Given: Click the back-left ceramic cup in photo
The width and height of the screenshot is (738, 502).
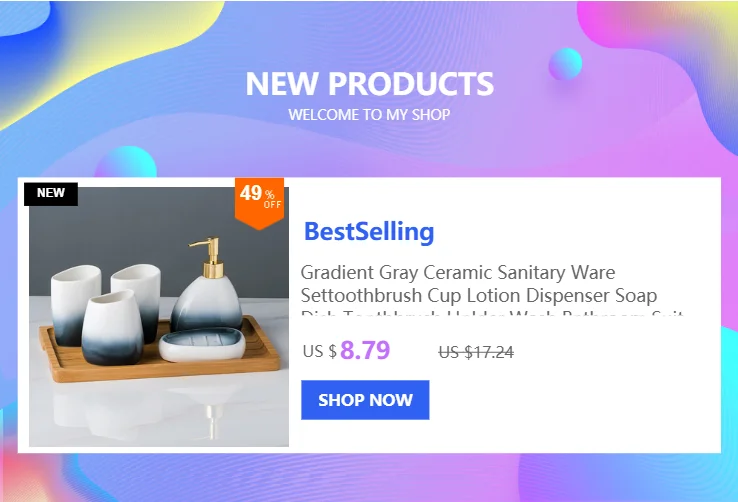Looking at the screenshot, I should (x=75, y=301).
